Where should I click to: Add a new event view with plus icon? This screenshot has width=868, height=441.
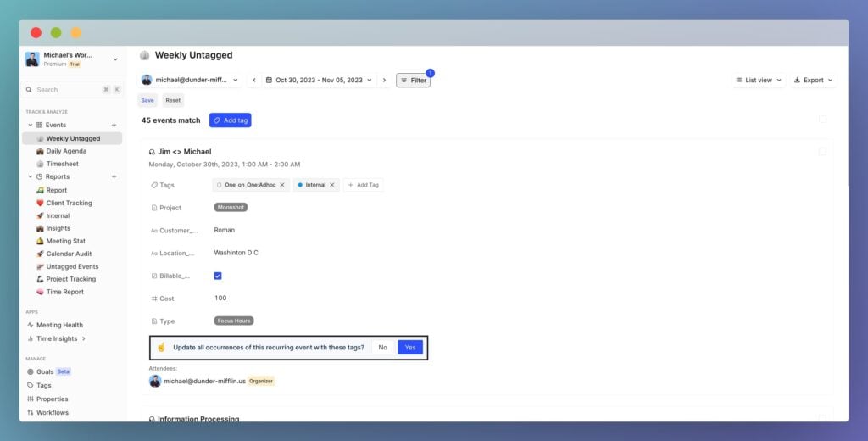[114, 126]
